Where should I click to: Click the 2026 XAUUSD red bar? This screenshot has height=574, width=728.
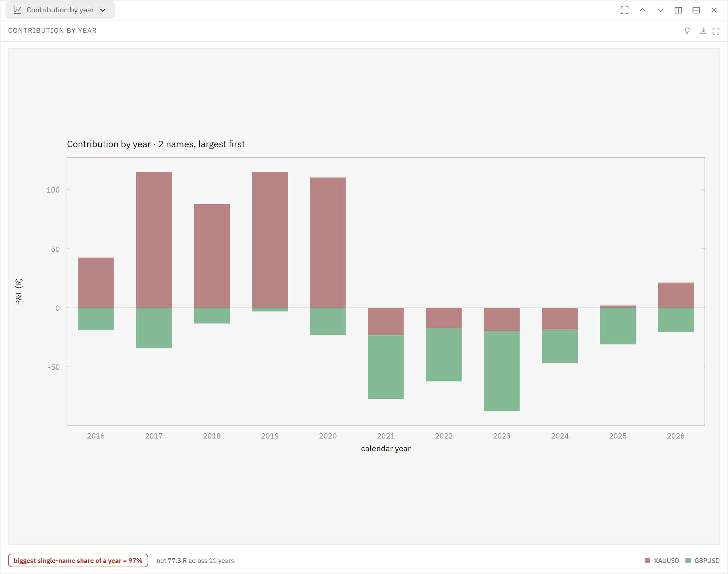coord(676,295)
